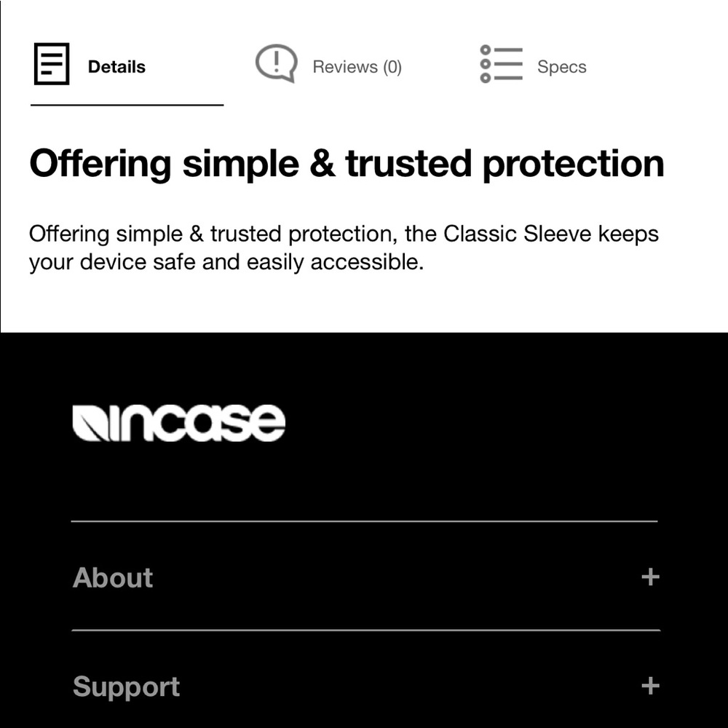Viewport: 728px width, 728px height.
Task: Expand the About section with plus icon
Action: (650, 577)
